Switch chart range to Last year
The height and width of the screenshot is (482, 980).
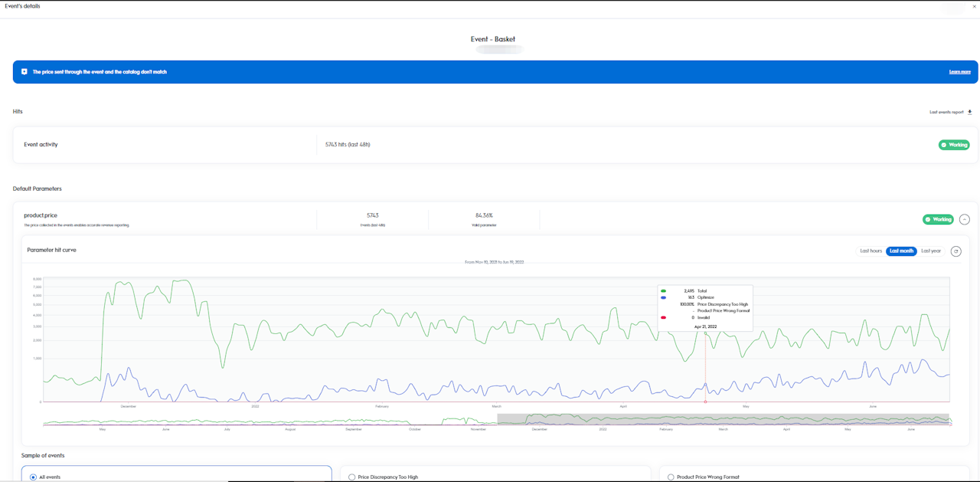tap(931, 251)
